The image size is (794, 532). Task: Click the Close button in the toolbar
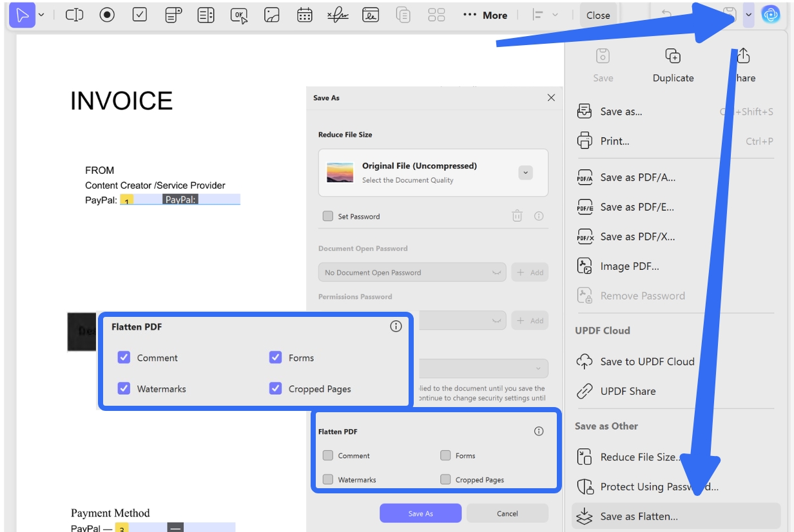coord(598,15)
